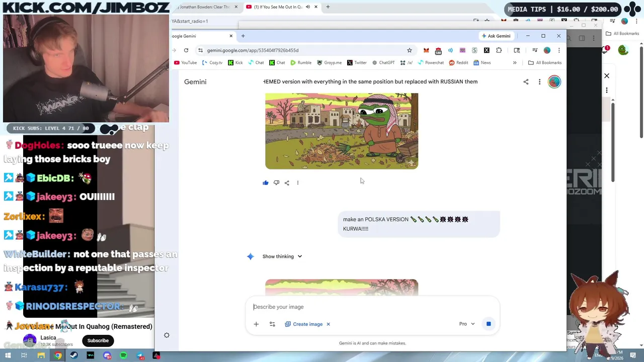The height and width of the screenshot is (362, 644).
Task: Open the Twitter bookmark
Action: [x=357, y=63]
